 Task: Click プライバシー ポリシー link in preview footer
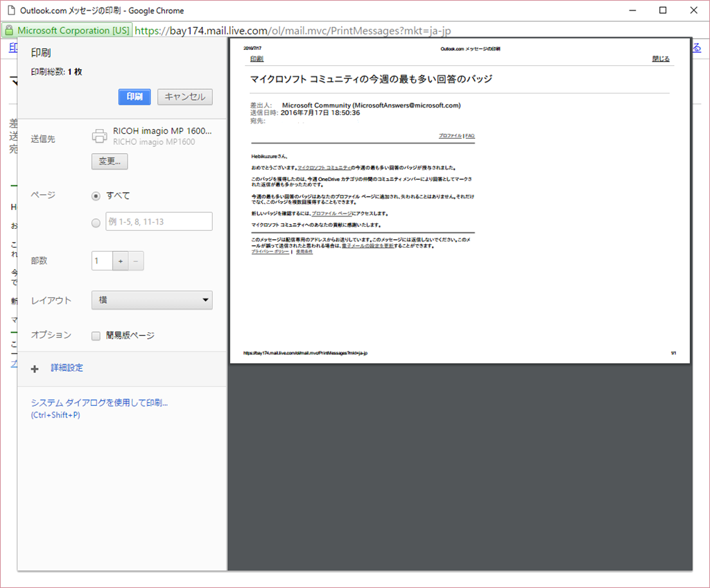(270, 252)
